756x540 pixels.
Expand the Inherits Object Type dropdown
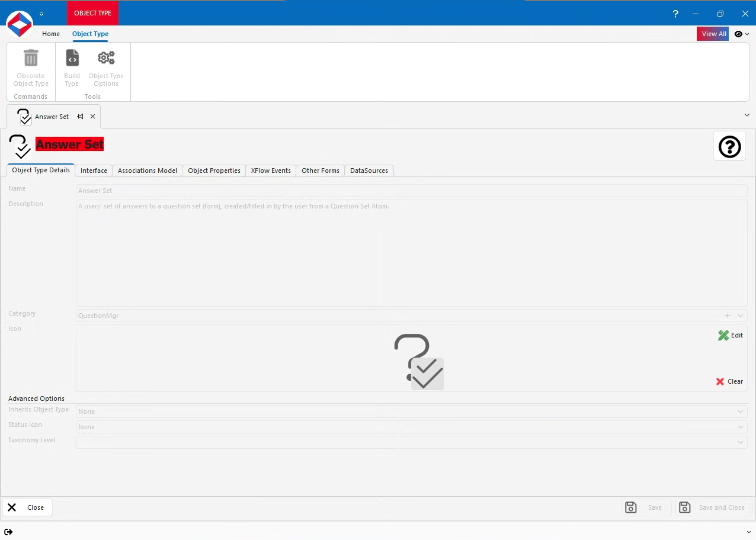click(x=740, y=411)
